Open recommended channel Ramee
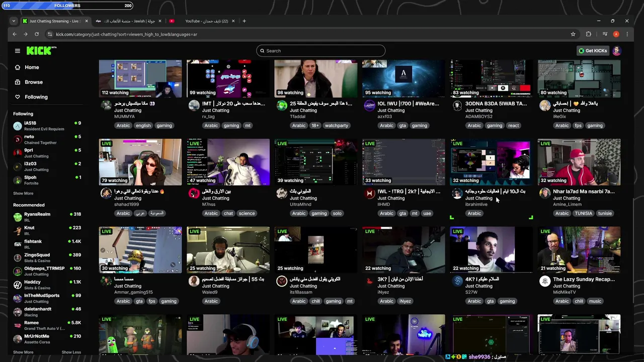The image size is (644, 362). [x=47, y=325]
